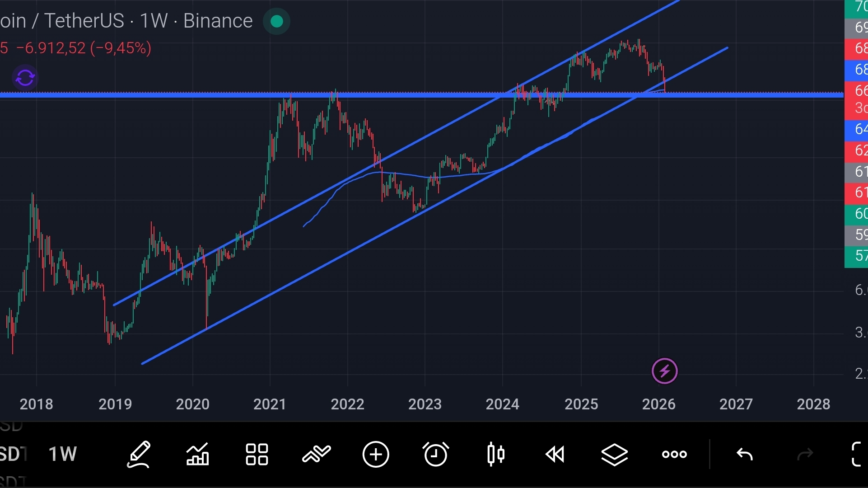Open the TetherUS symbol title
The image size is (868, 488).
click(x=84, y=21)
